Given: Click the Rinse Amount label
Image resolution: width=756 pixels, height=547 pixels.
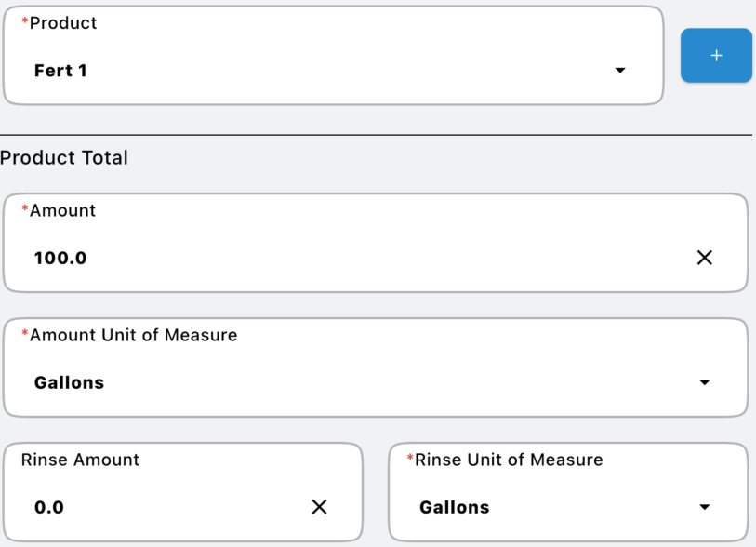Looking at the screenshot, I should point(80,460).
